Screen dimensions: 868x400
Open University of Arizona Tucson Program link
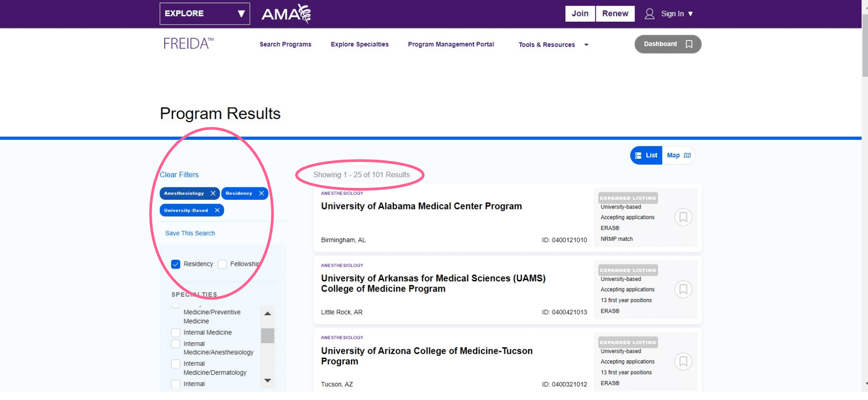[427, 356]
